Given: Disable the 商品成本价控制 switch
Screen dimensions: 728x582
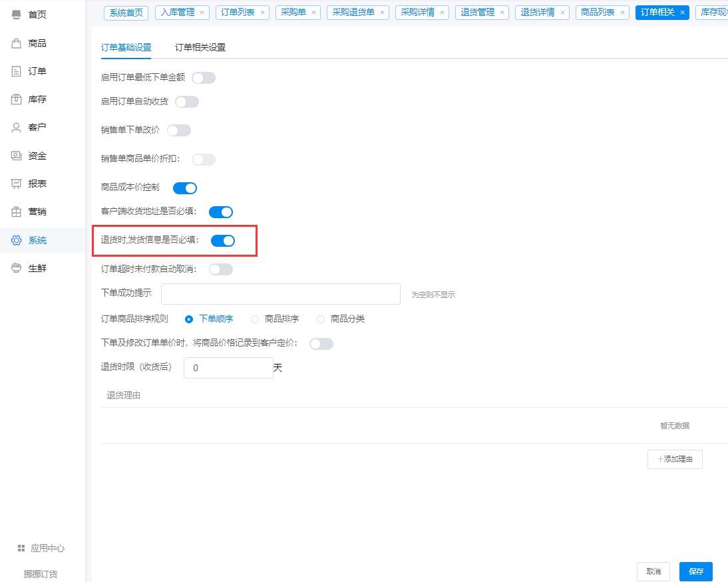Looking at the screenshot, I should [185, 188].
